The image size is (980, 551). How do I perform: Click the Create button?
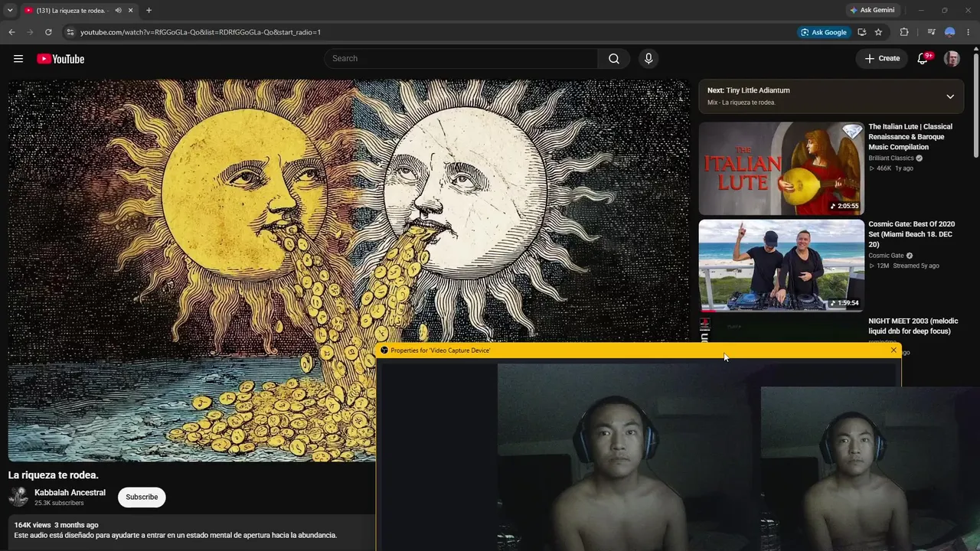882,59
